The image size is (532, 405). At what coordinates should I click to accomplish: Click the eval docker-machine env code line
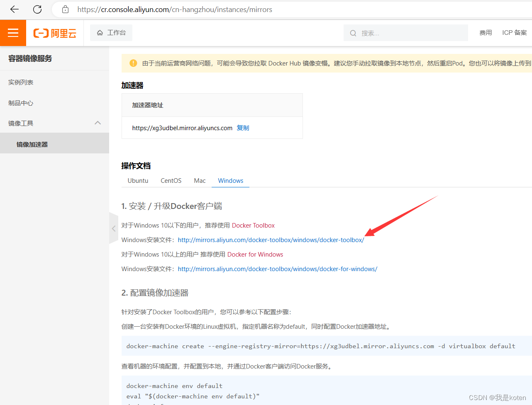pos(193,396)
